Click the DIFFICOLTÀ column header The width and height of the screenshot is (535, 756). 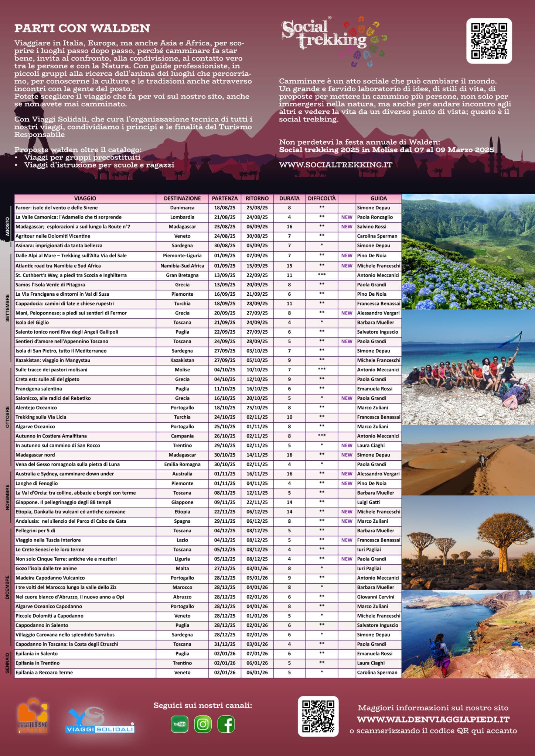pyautogui.click(x=321, y=198)
